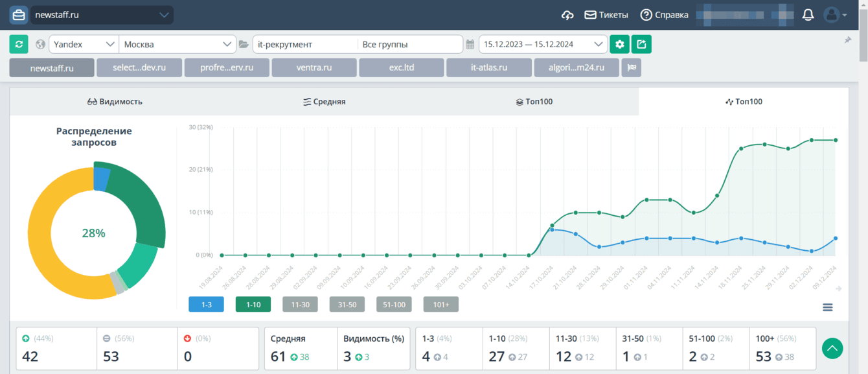The height and width of the screenshot is (374, 868).
Task: Toggle the 1-3 series legend button
Action: tap(206, 304)
